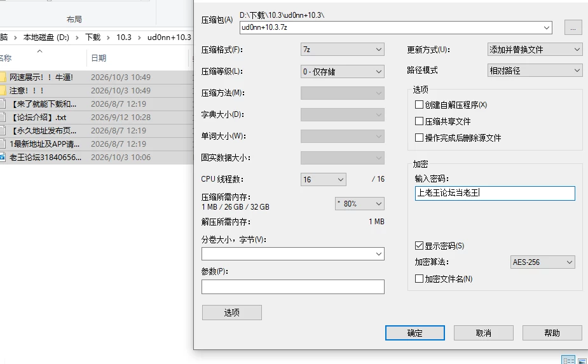Click 10.3 in the Explorer breadcrumb

click(x=124, y=37)
